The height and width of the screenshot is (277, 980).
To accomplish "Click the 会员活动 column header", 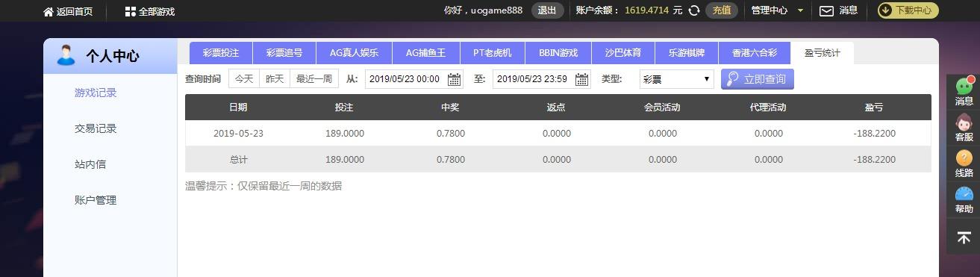I will point(662,108).
